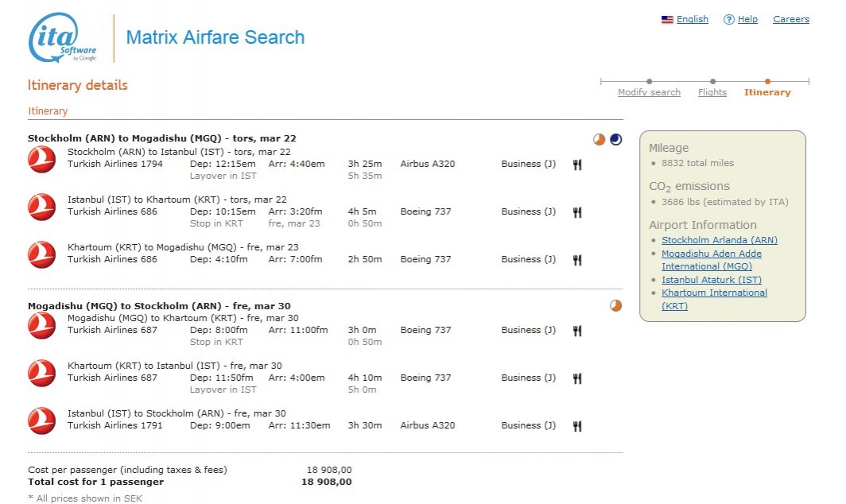Open Khartoum International (KRT) airport link

(714, 299)
